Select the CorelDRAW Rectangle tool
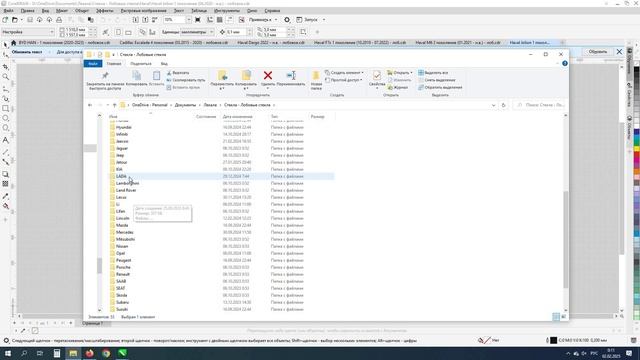This screenshot has width=640, height=360. [x=6, y=108]
